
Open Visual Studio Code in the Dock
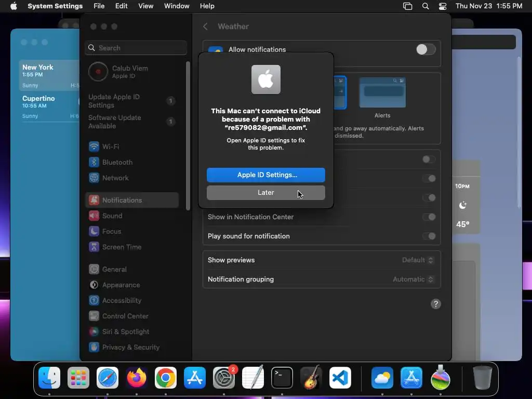(340, 378)
